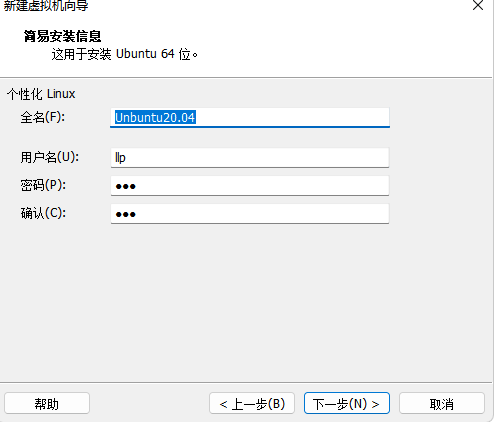Focus the 用户名(U) field containing llp
This screenshot has width=496, height=422.
[250, 158]
